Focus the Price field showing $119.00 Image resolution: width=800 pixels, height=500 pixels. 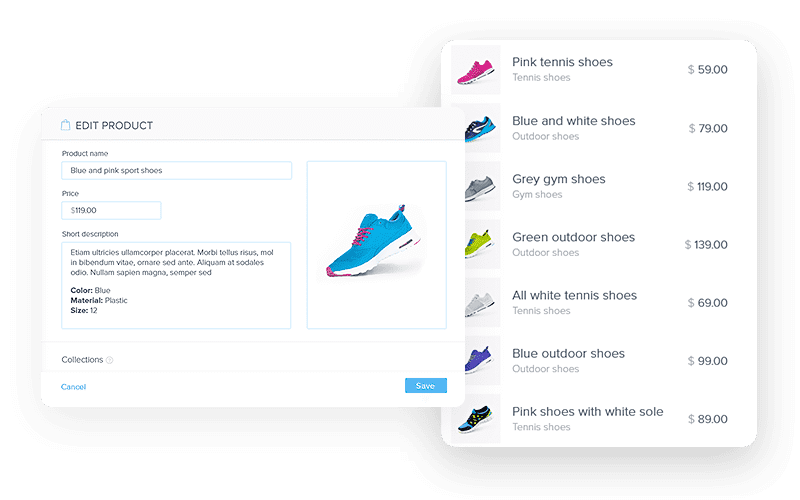(111, 210)
